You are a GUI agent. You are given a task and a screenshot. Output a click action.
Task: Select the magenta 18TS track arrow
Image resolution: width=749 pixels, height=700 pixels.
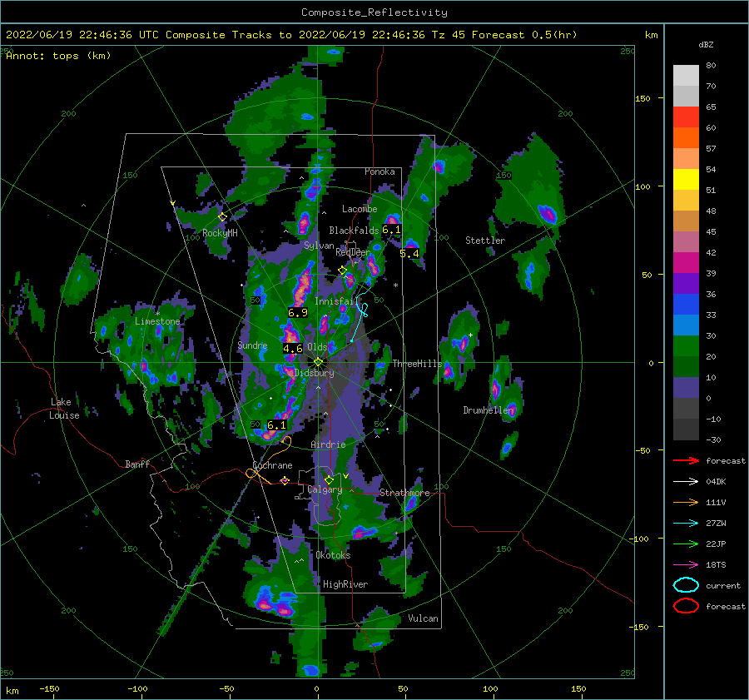[686, 565]
